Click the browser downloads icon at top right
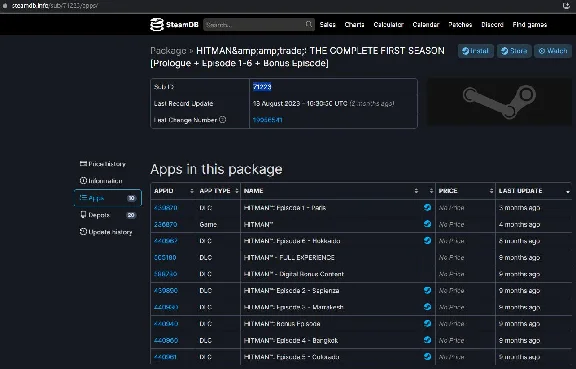This screenshot has width=576, height=369. tap(566, 6)
